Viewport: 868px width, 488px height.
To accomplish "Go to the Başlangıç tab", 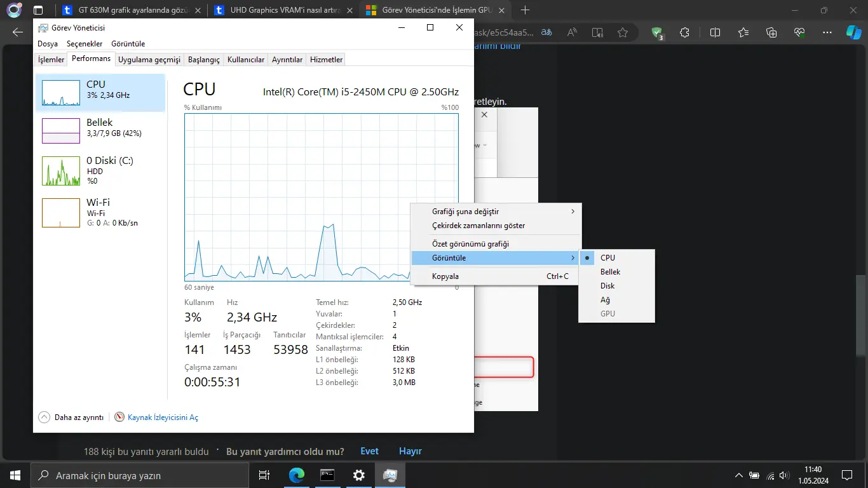I will point(204,60).
